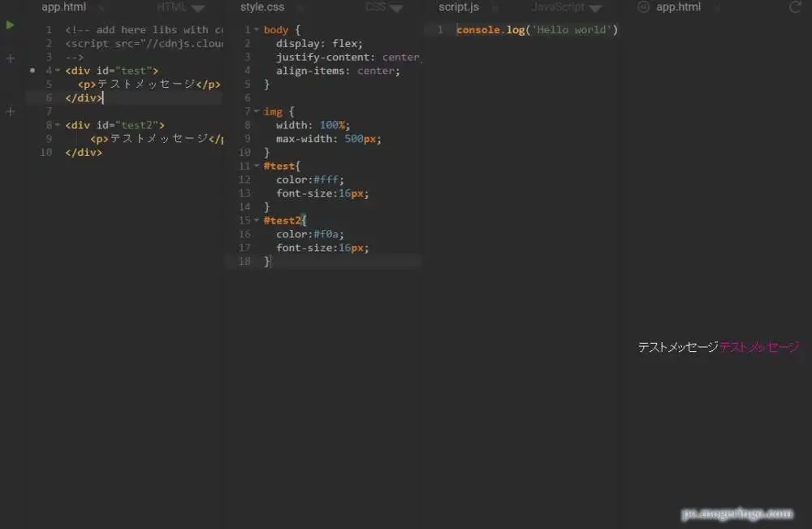Click line number 18 in the CSS gutter
812x529 pixels.
[x=244, y=262]
